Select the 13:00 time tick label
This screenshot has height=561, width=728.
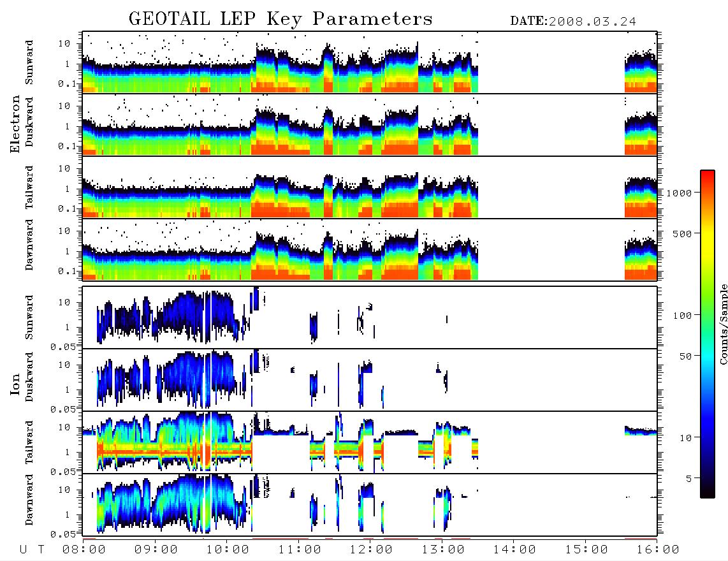(x=443, y=550)
